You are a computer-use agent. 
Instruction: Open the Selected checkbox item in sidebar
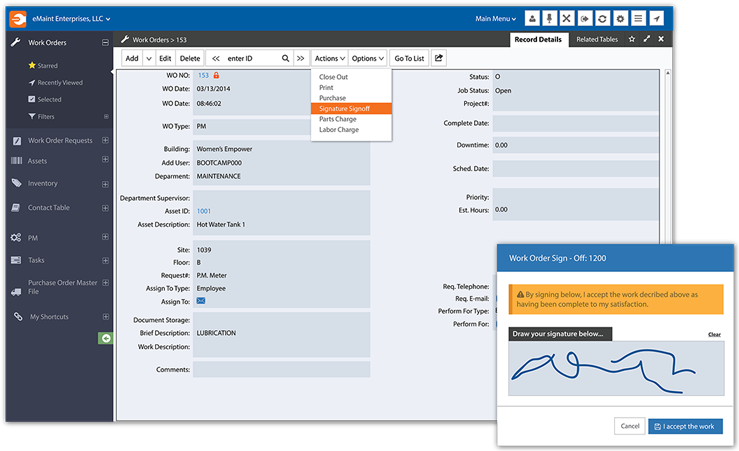coord(48,99)
